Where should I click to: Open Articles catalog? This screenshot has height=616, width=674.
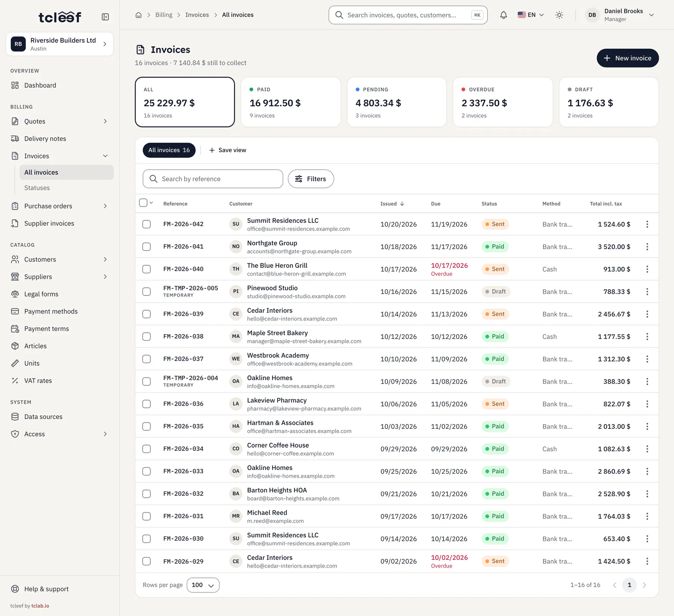tap(60, 346)
